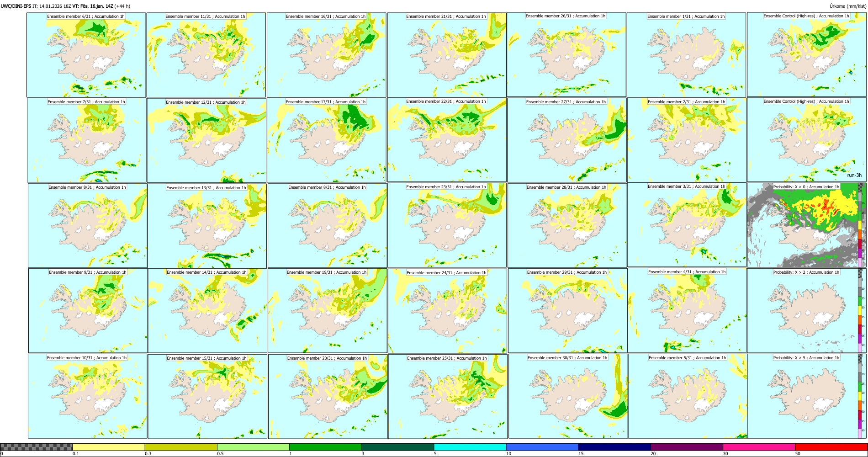
Task: Select the Ensemble member 26/31 map panel
Action: 566,54
